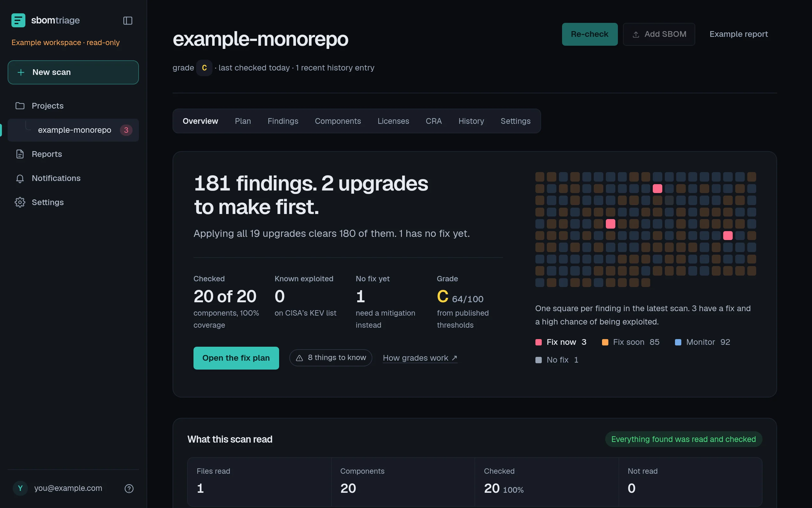Select Projects in the sidebar
The width and height of the screenshot is (812, 508).
point(73,106)
